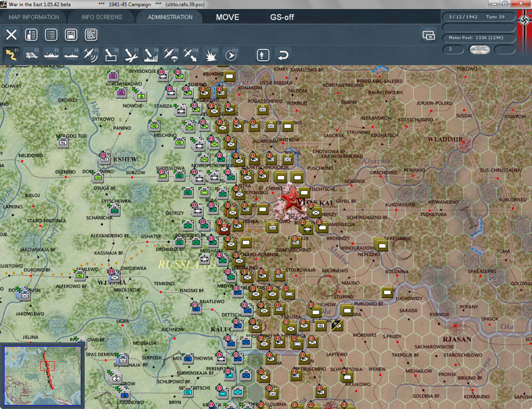
Task: Click the German flag side indicator
Action: pyautogui.click(x=525, y=32)
